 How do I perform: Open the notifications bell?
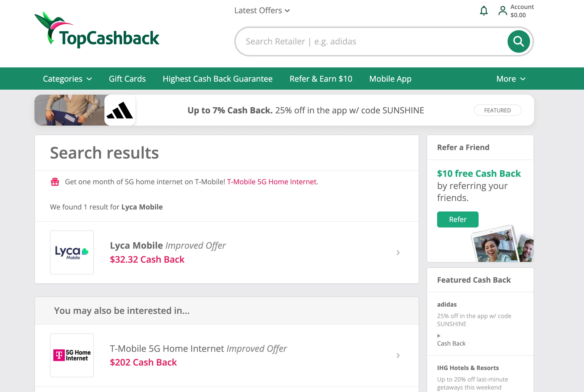coord(483,11)
